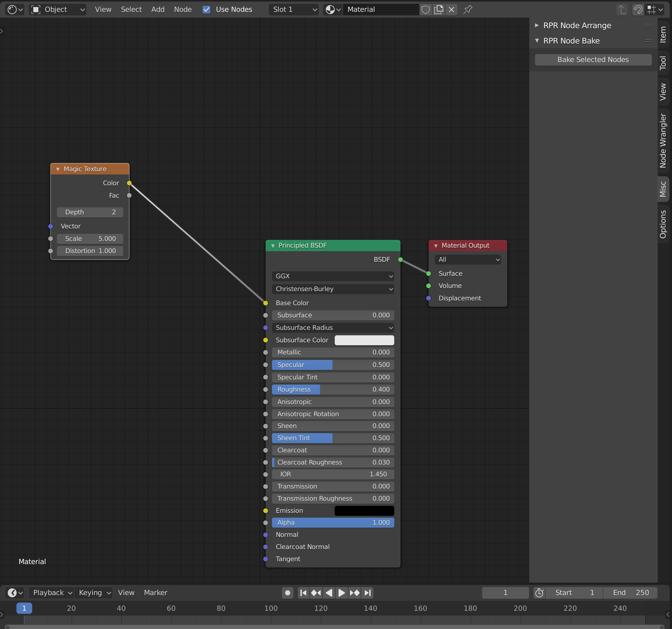Click the Emission input socket

[x=266, y=511]
